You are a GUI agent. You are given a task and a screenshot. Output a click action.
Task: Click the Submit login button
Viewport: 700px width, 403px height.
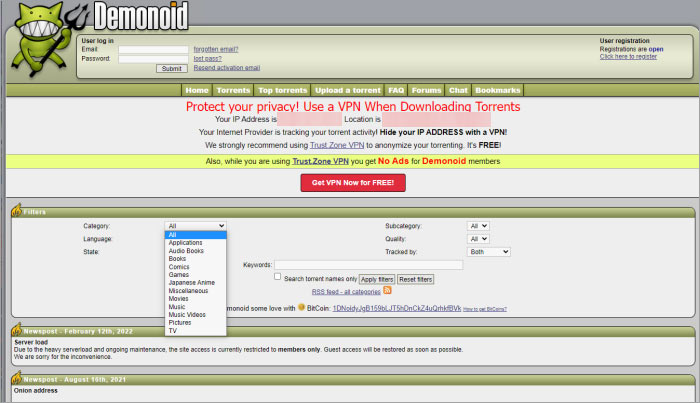click(171, 68)
